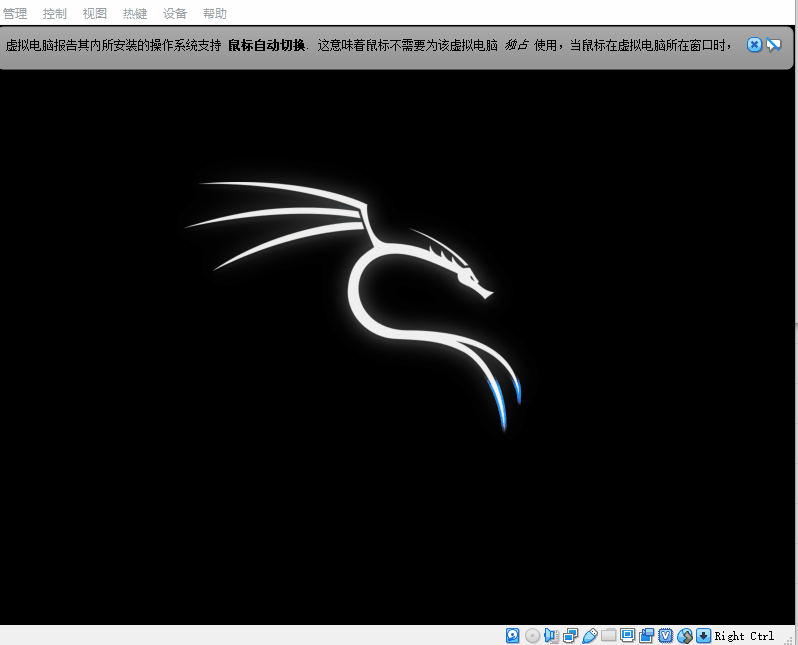
Task: Open the 热键 menu
Action: (x=135, y=14)
